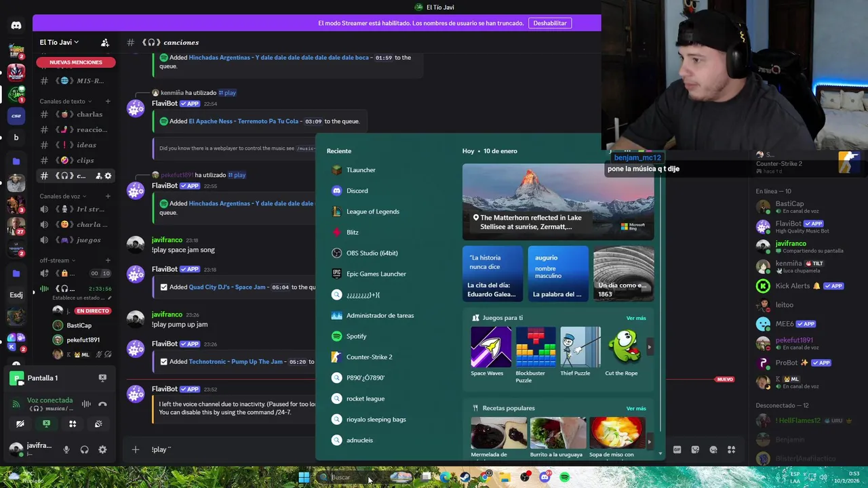The image size is (868, 488).
Task: Open Hinchadas Argentinas link at 01:59
Action: tap(279, 58)
